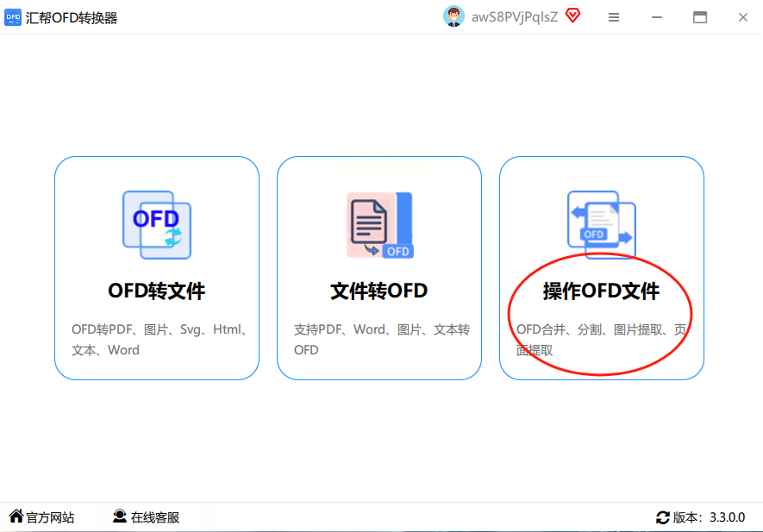763x532 pixels.
Task: Open 在线客服 support link
Action: [x=154, y=517]
